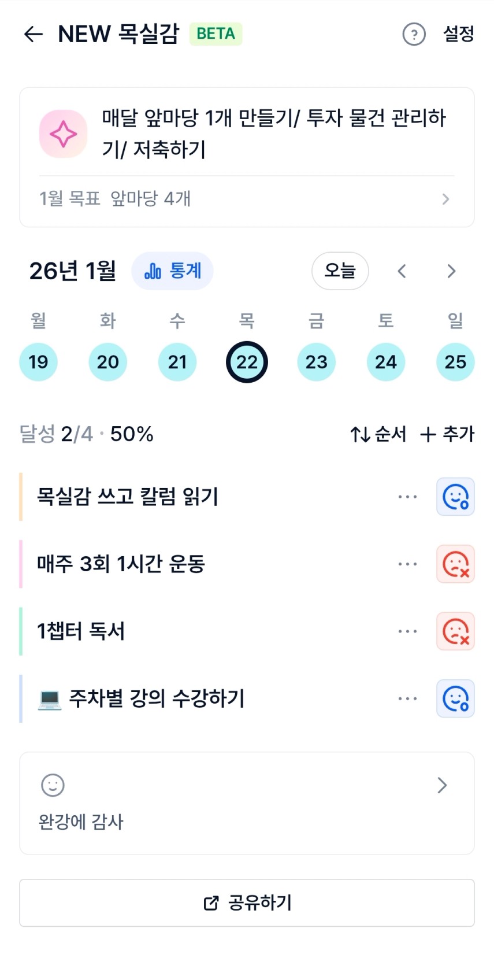The height and width of the screenshot is (980, 494).
Task: Expand the 완강에 감사 card chevron
Action: (x=442, y=785)
